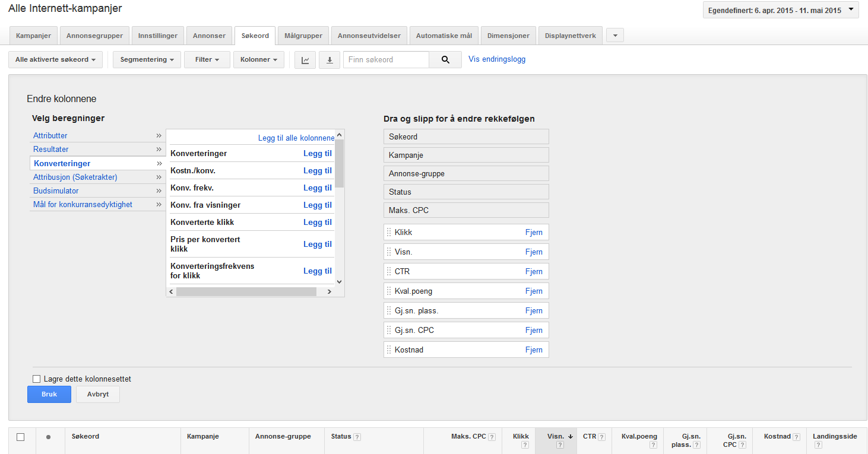Click the 'Vis endringslogg' link
868x454 pixels.
tap(497, 59)
